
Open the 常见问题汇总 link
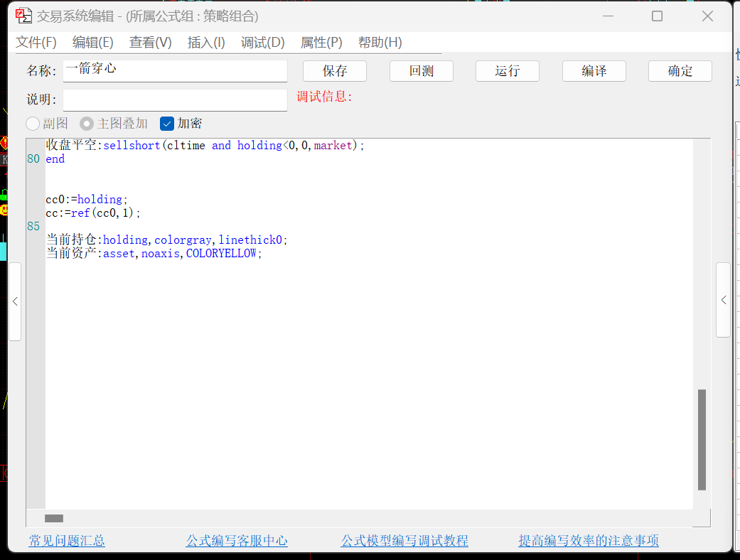[67, 541]
